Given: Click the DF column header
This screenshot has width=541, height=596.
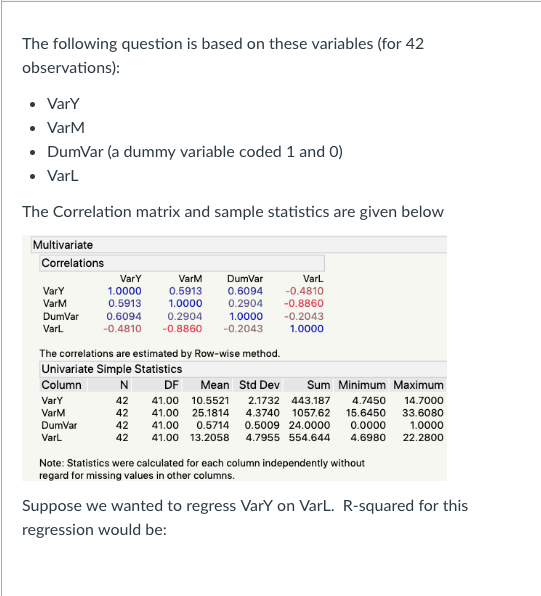Looking at the screenshot, I should (x=171, y=385).
